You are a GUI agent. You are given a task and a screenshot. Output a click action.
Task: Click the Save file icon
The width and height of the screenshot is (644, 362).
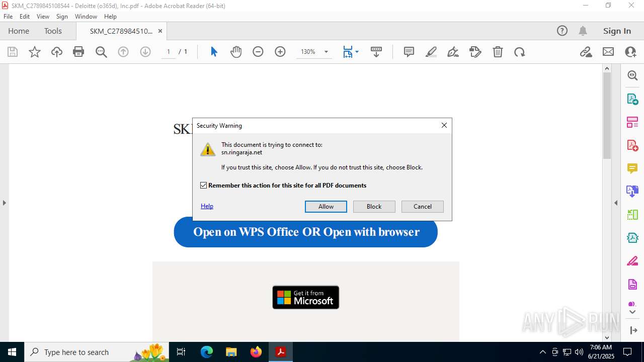pyautogui.click(x=13, y=52)
